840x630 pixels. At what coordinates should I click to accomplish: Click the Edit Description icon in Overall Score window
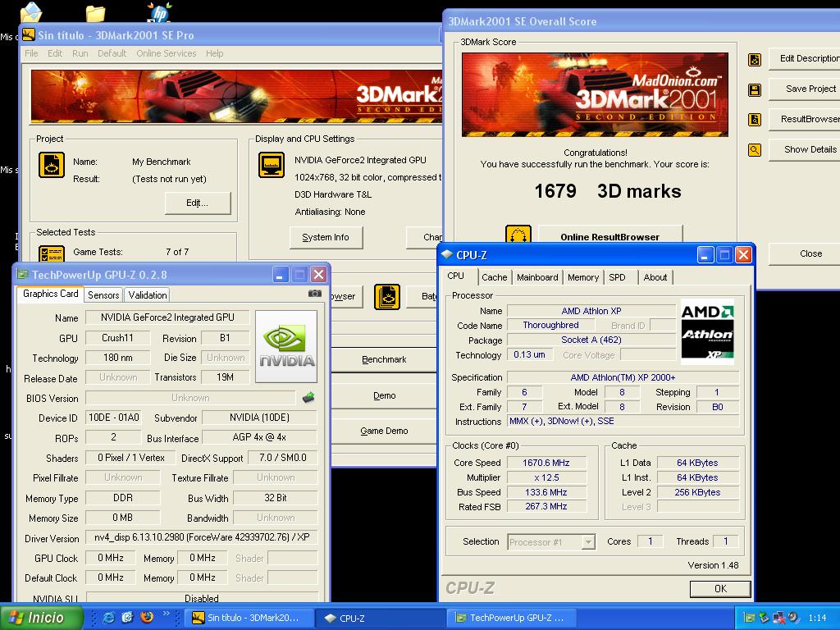755,59
